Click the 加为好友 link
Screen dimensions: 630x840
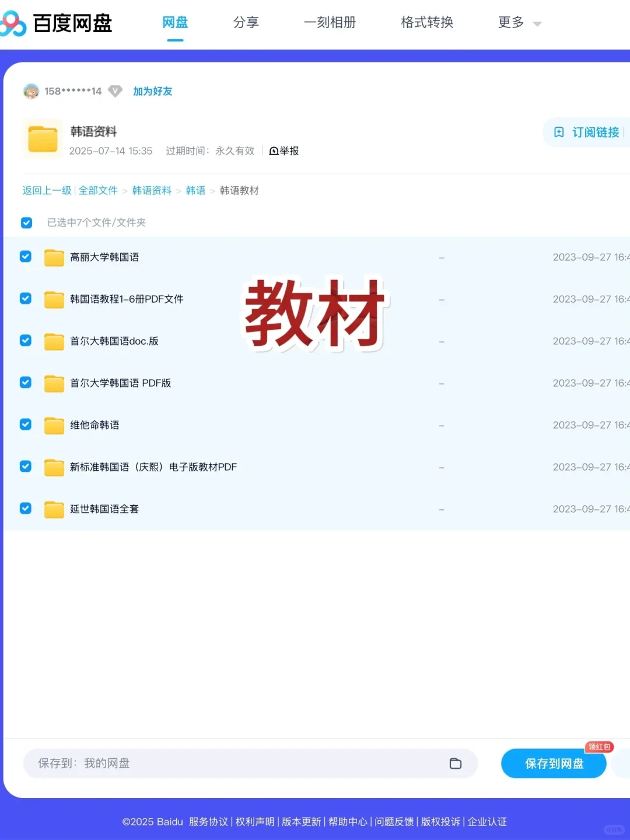tap(152, 91)
